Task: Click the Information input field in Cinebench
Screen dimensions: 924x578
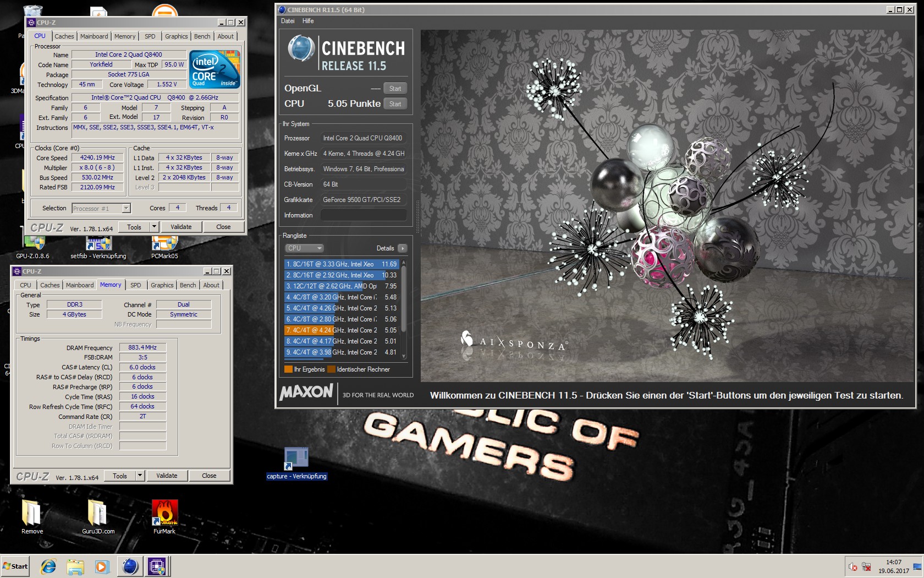Action: (x=364, y=215)
